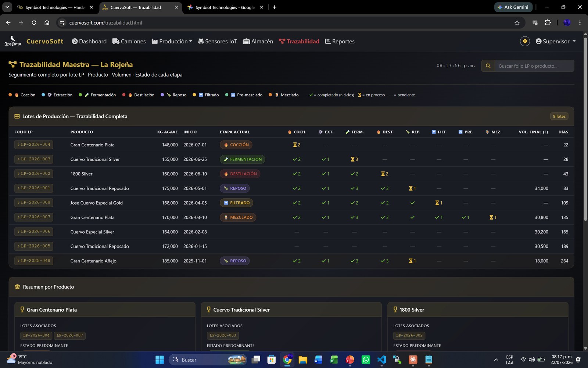Bookmark this page with the star icon
Viewport: 588px width, 368px height.
(517, 22)
